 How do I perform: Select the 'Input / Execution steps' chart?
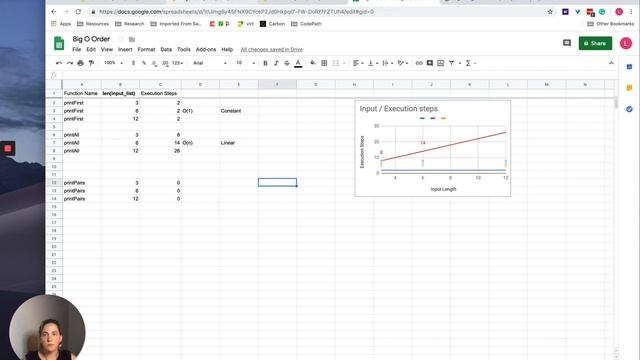[433, 149]
